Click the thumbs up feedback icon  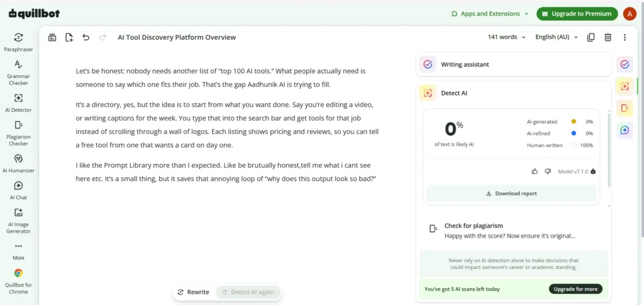point(535,171)
